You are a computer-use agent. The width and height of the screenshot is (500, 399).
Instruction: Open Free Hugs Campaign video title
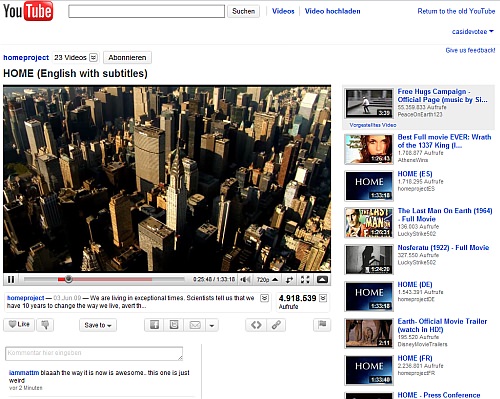tap(442, 95)
